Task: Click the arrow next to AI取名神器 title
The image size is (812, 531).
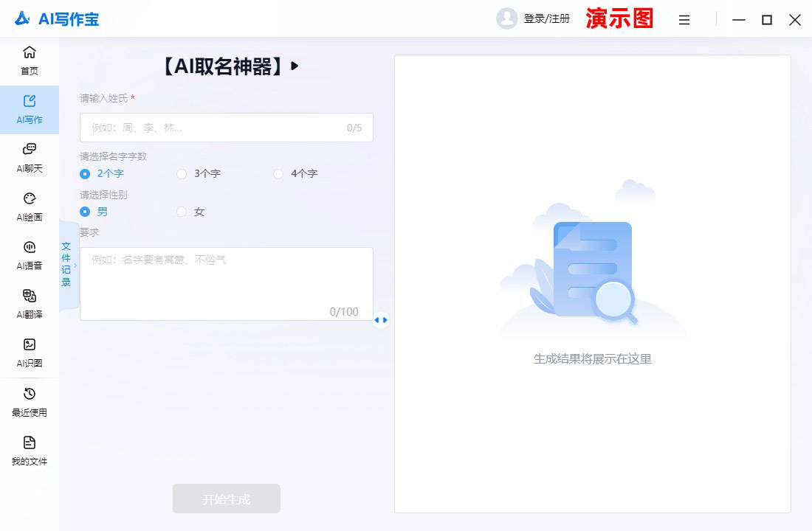Action: pos(295,66)
